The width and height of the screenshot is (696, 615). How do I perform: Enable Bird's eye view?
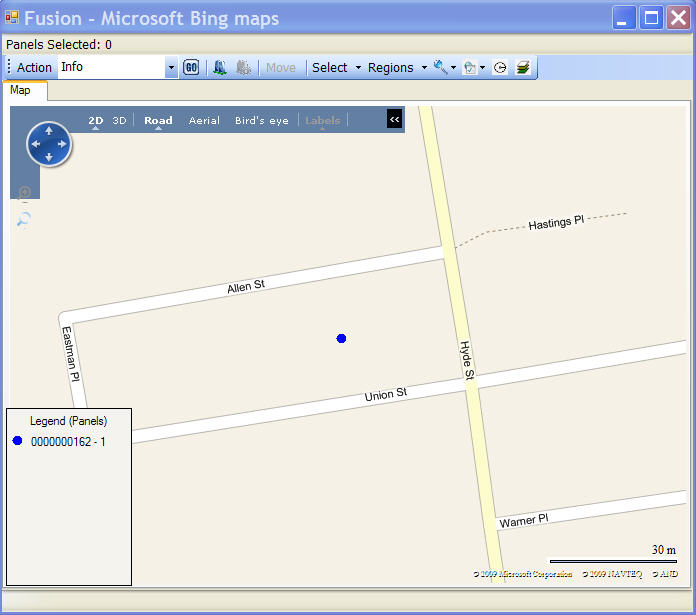[261, 121]
